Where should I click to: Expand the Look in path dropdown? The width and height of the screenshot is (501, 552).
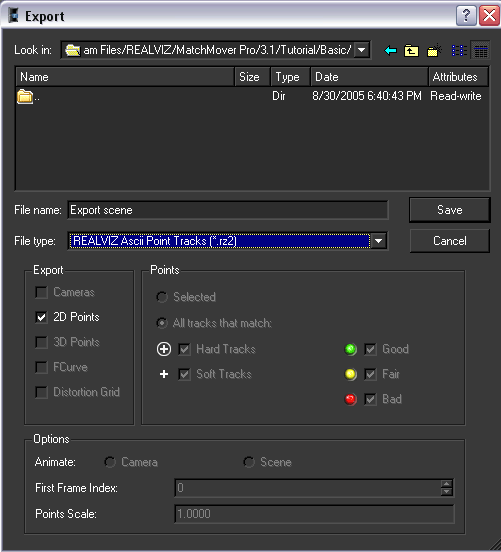pyautogui.click(x=362, y=50)
